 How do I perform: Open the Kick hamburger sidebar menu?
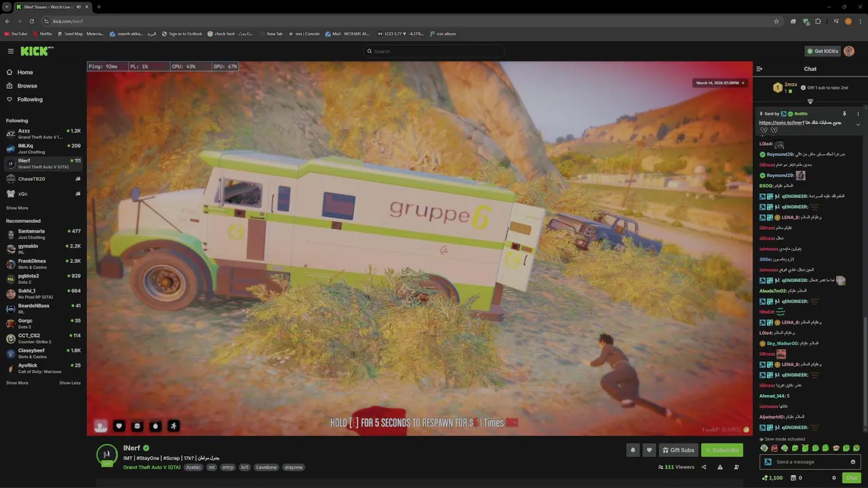(x=11, y=52)
